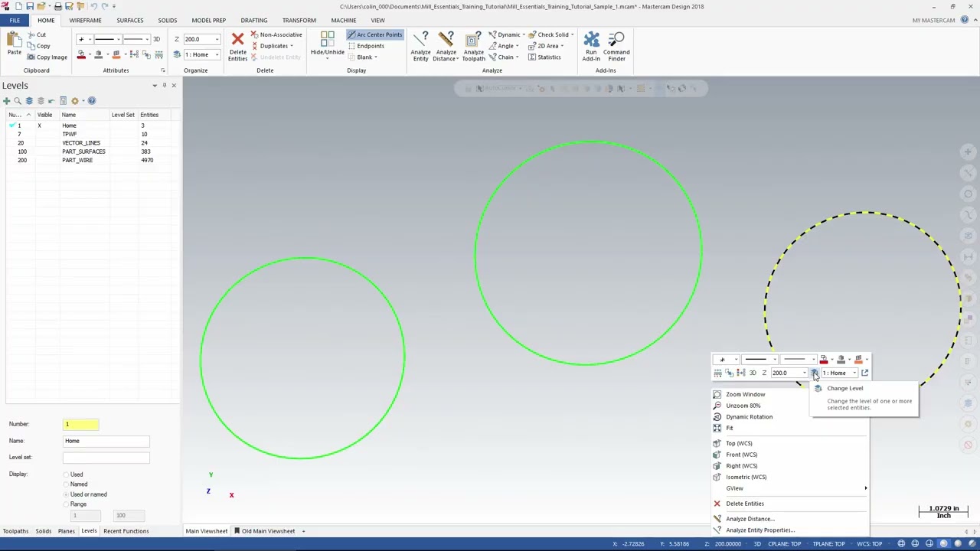Open the ribbon level 1: Home dropdown
980x551 pixels.
click(x=217, y=54)
